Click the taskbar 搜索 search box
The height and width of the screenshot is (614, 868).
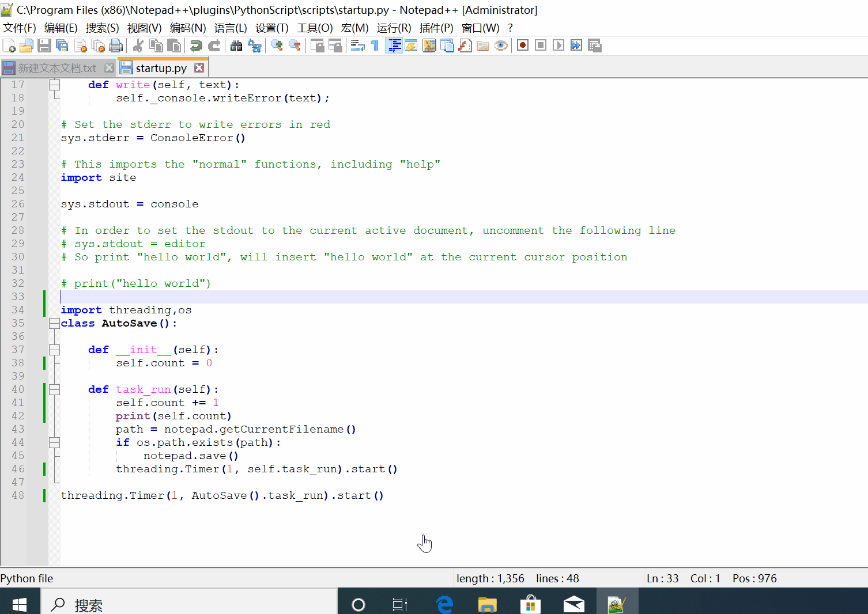189,604
